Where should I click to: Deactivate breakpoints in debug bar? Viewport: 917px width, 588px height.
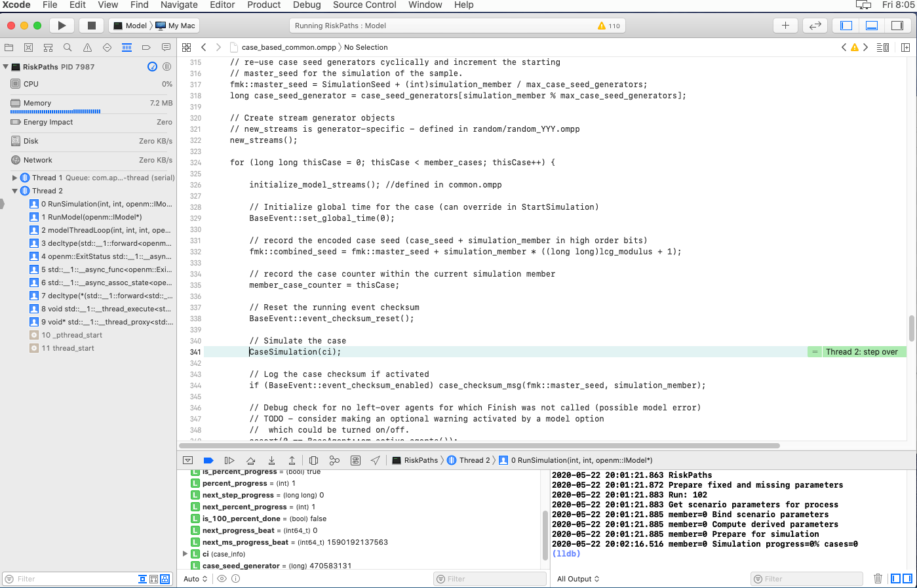coord(208,461)
